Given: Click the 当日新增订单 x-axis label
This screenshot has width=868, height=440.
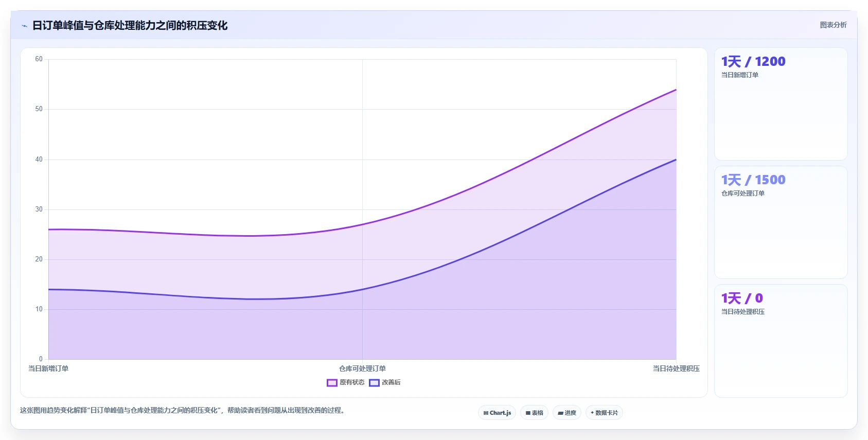Looking at the screenshot, I should tap(48, 368).
